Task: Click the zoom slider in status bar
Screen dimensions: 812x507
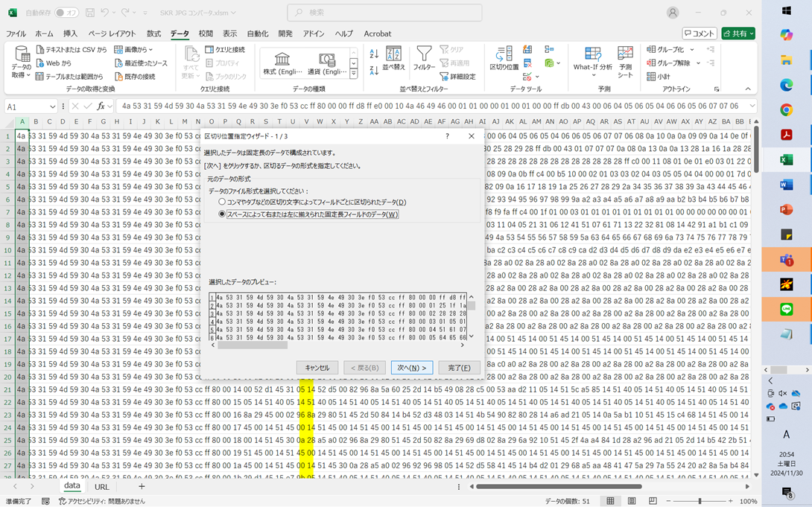Action: (x=700, y=501)
